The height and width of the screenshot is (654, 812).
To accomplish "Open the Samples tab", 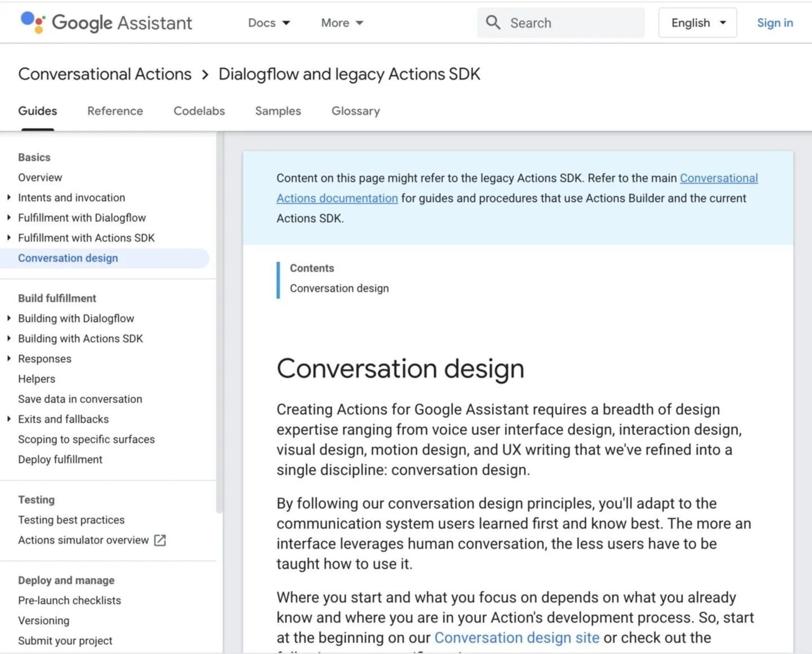I will [x=278, y=111].
